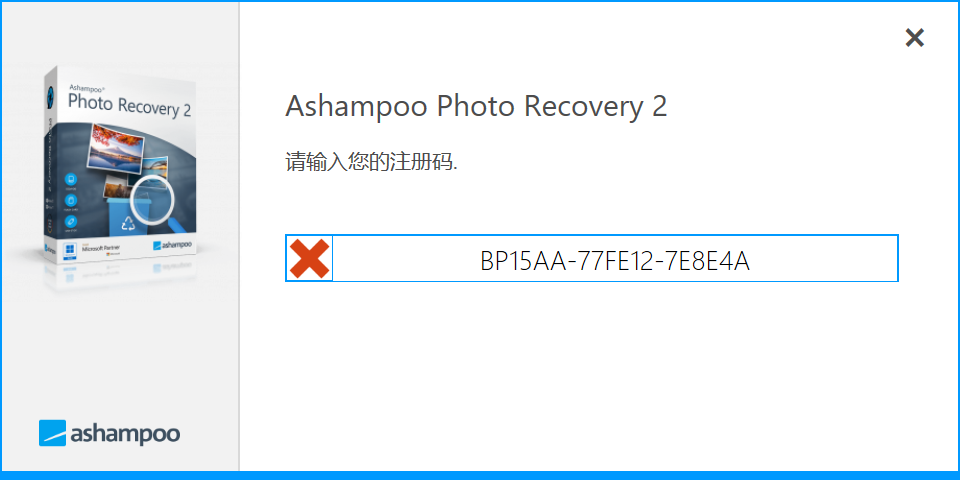The width and height of the screenshot is (960, 480).
Task: Click the Windows logo badge on the box
Action: coord(70,250)
